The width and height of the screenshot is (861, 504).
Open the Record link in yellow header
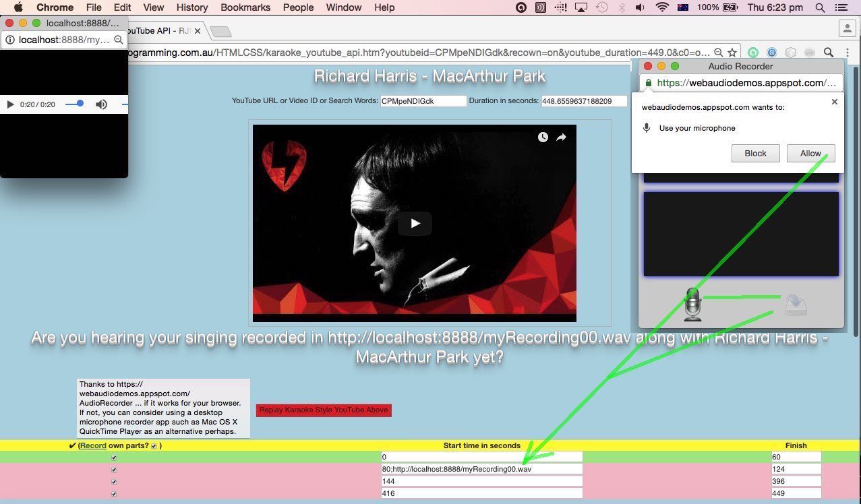click(94, 445)
